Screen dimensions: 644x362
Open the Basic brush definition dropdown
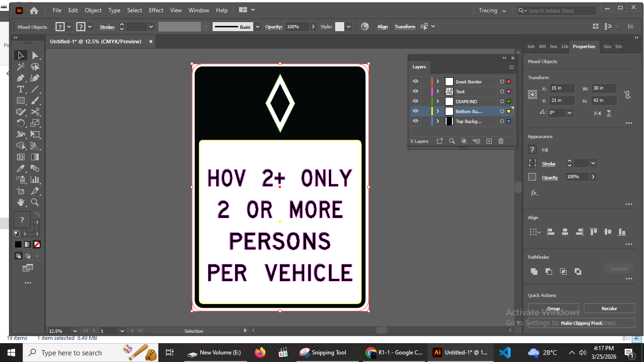(257, 27)
